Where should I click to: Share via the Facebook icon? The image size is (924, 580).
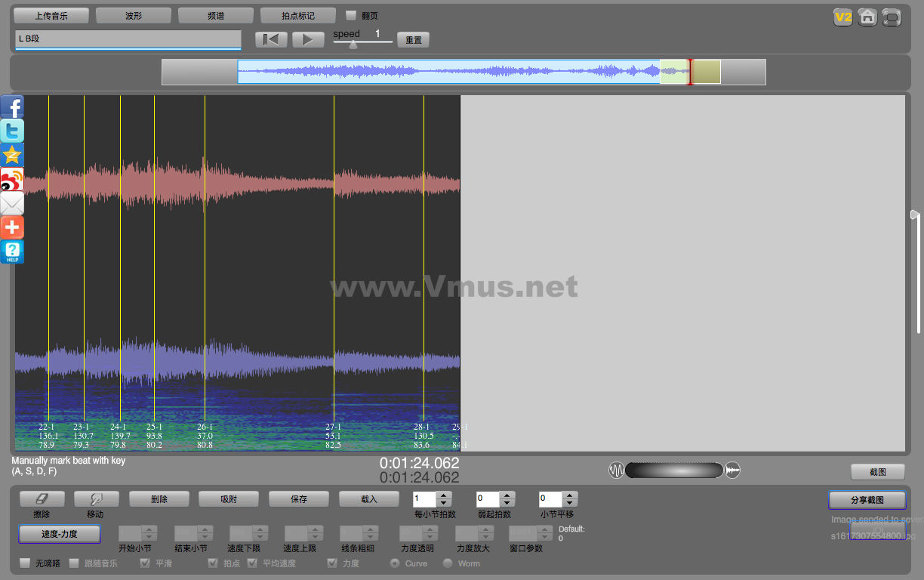[12, 107]
